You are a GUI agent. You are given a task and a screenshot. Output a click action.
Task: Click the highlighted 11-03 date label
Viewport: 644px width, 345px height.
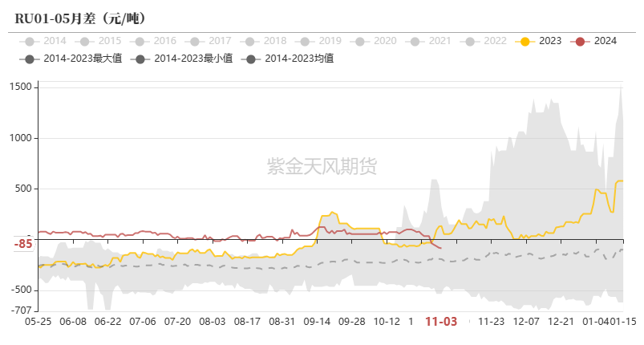coord(441,322)
